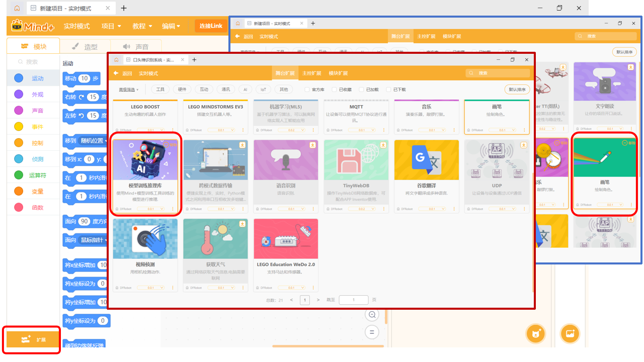This screenshot has height=362, width=644.
Task: Click the add backdrop image icon
Action: pyautogui.click(x=570, y=333)
